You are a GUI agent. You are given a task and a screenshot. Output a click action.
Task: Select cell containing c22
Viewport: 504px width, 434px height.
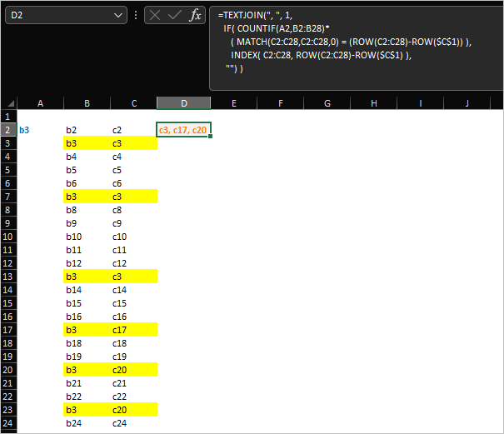134,397
